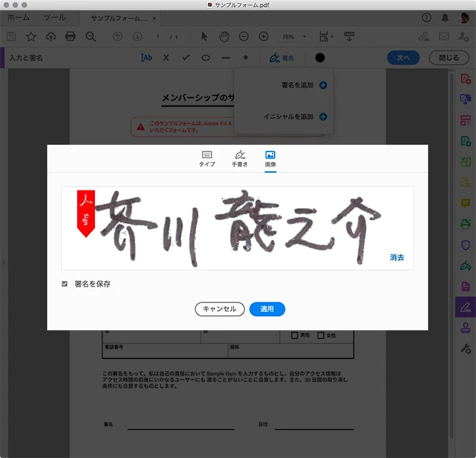
Task: Select the 画像 (Image) signature tab
Action: click(x=270, y=159)
